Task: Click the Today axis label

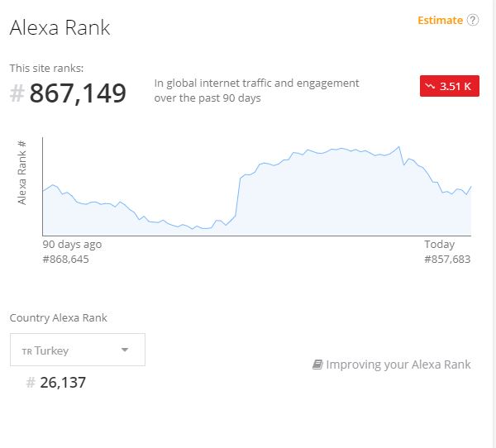Action: (439, 245)
